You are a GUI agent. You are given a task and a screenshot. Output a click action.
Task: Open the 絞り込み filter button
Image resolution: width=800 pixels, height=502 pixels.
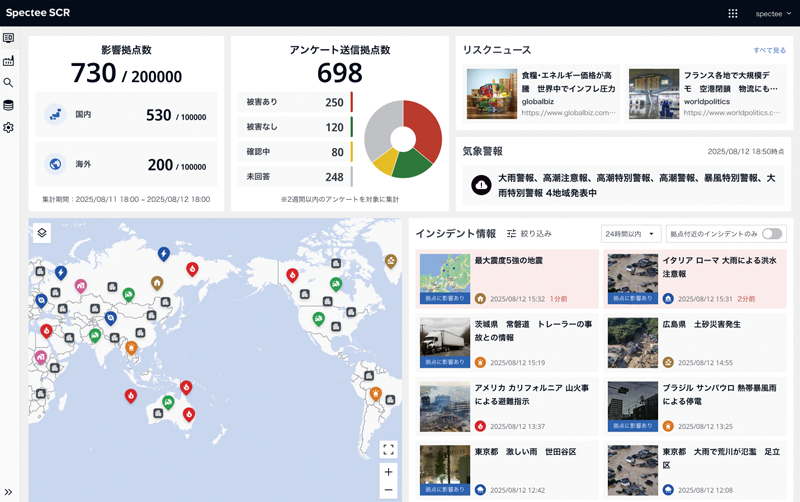tap(529, 234)
